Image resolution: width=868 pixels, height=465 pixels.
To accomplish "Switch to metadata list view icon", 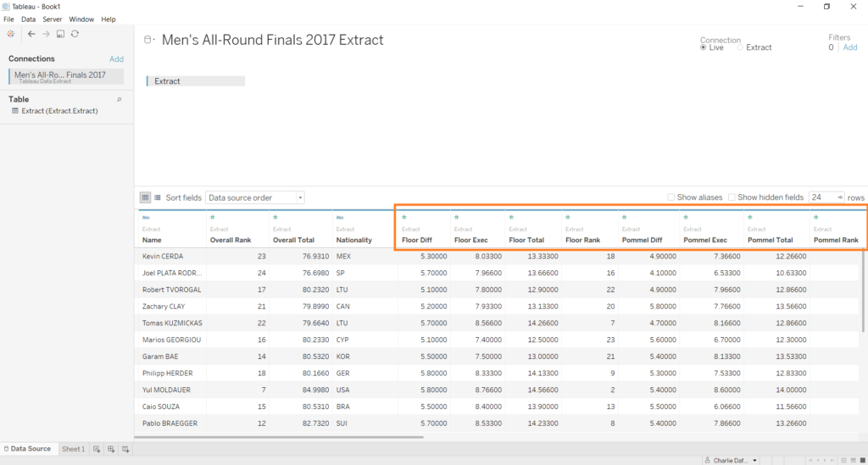I will [x=158, y=197].
